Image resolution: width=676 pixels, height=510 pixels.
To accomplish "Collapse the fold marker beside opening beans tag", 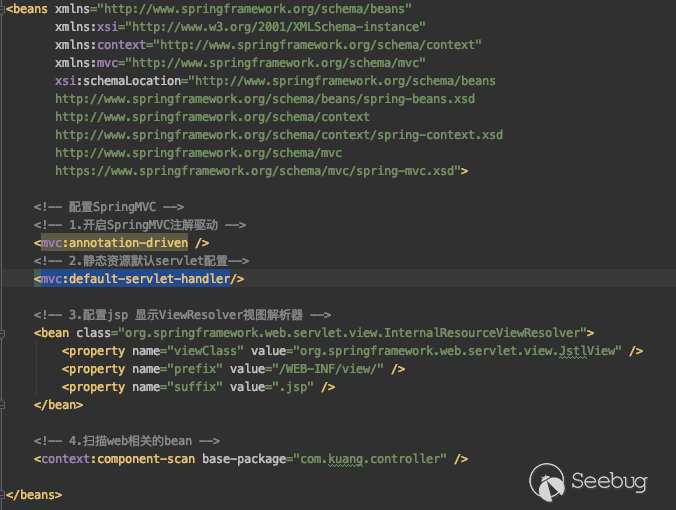I will pos(2,9).
